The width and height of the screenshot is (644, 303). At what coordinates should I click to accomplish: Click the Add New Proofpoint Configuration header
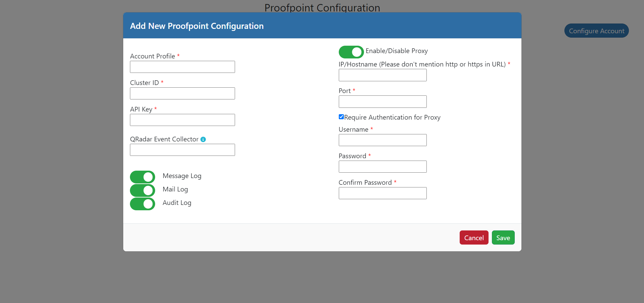coord(197,26)
